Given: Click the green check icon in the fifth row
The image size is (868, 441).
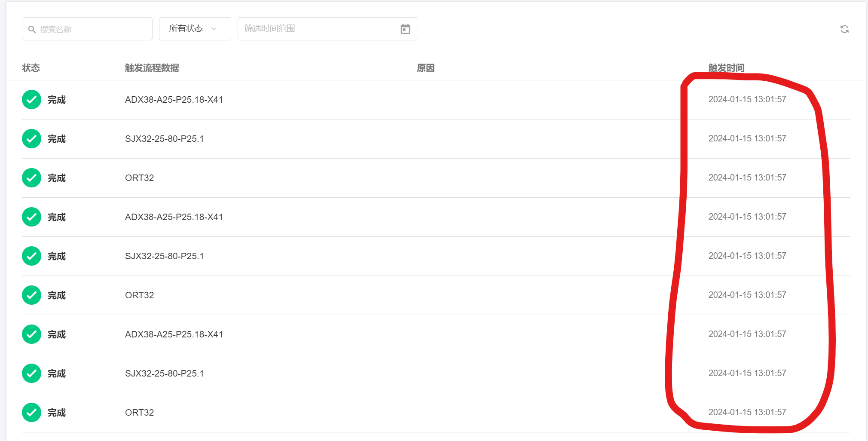Looking at the screenshot, I should tap(31, 256).
